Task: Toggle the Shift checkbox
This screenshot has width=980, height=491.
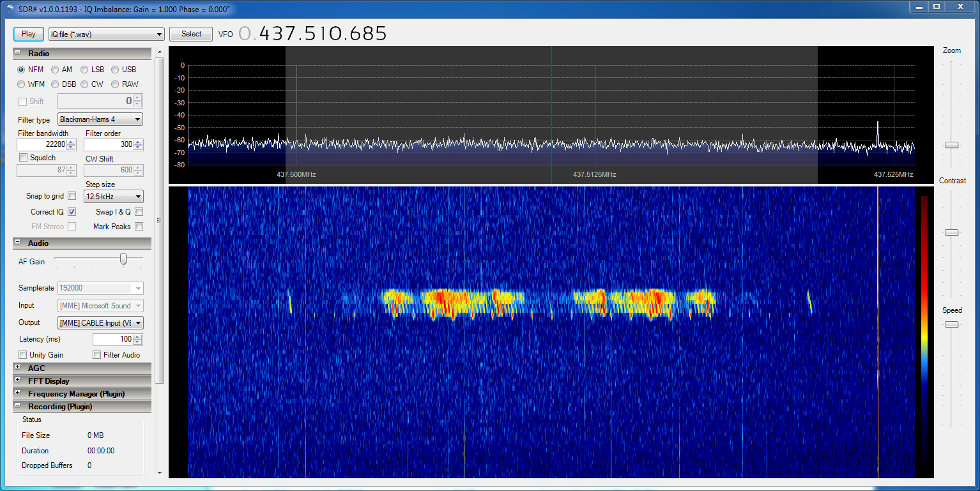Action: 23,102
